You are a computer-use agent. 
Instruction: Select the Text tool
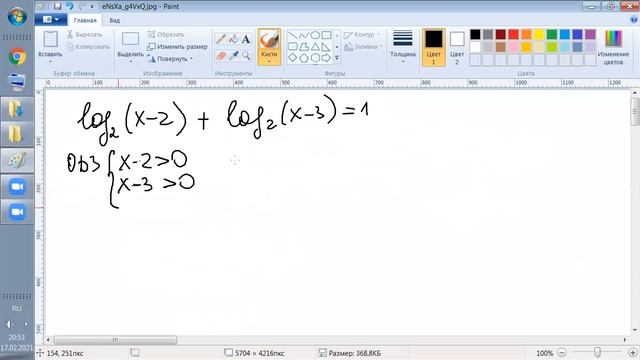tap(246, 39)
